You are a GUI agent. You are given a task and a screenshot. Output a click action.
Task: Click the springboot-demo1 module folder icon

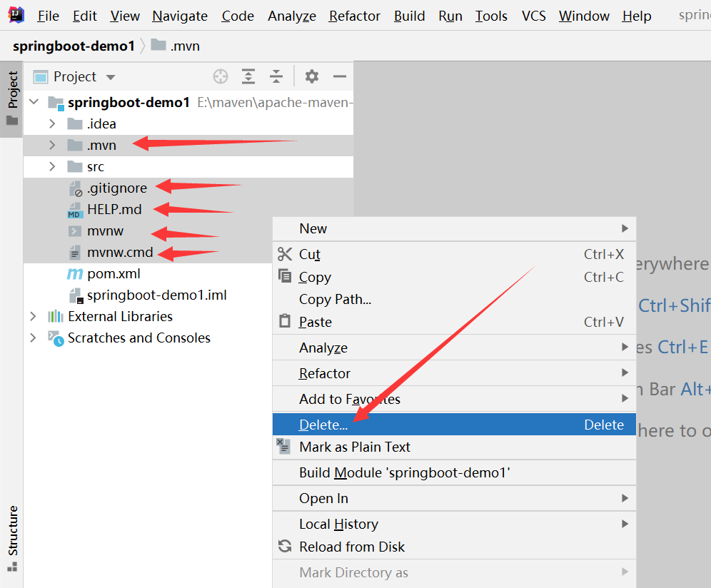(56, 103)
